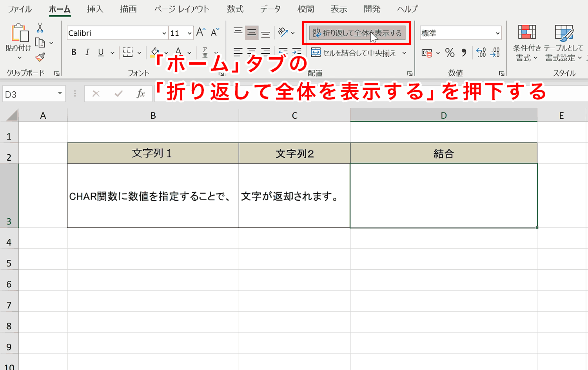This screenshot has width=588, height=370.
Task: Open the merge cells dropdown arrow
Action: (404, 53)
